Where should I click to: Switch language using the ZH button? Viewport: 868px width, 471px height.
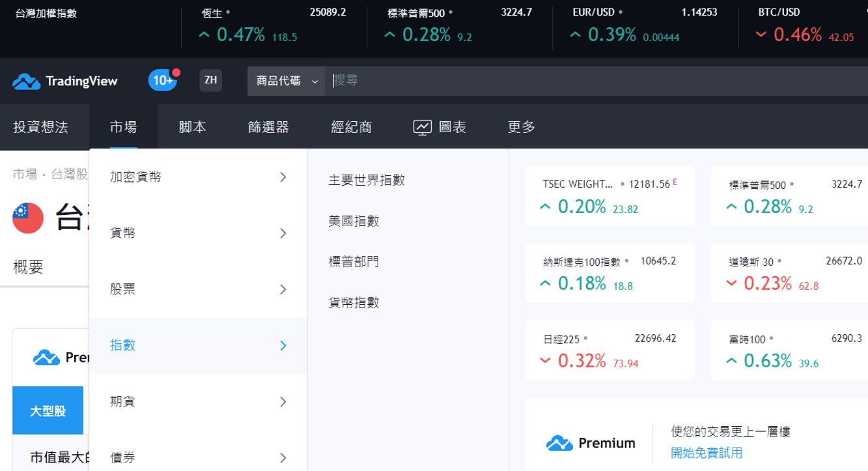pyautogui.click(x=210, y=79)
